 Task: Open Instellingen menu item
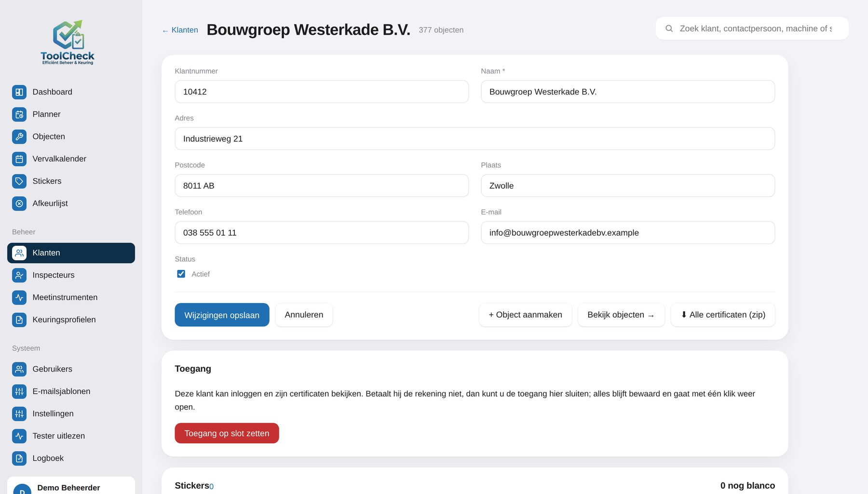click(x=71, y=414)
